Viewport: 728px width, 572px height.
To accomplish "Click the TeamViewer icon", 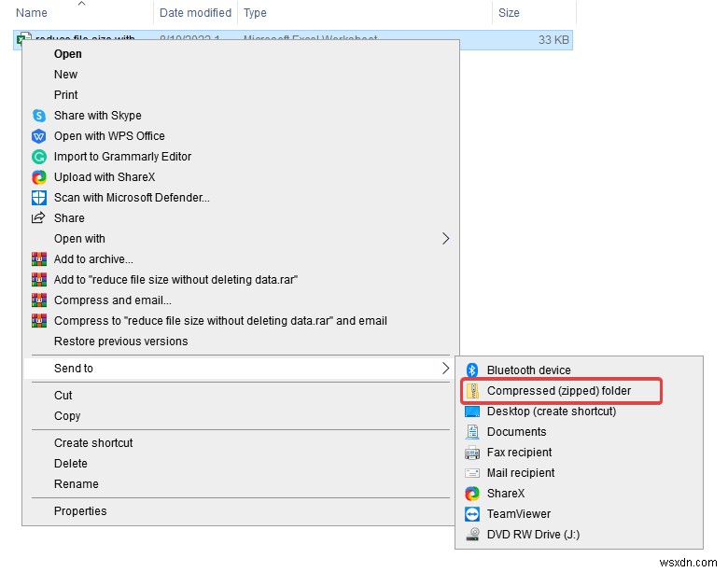I will coord(472,514).
